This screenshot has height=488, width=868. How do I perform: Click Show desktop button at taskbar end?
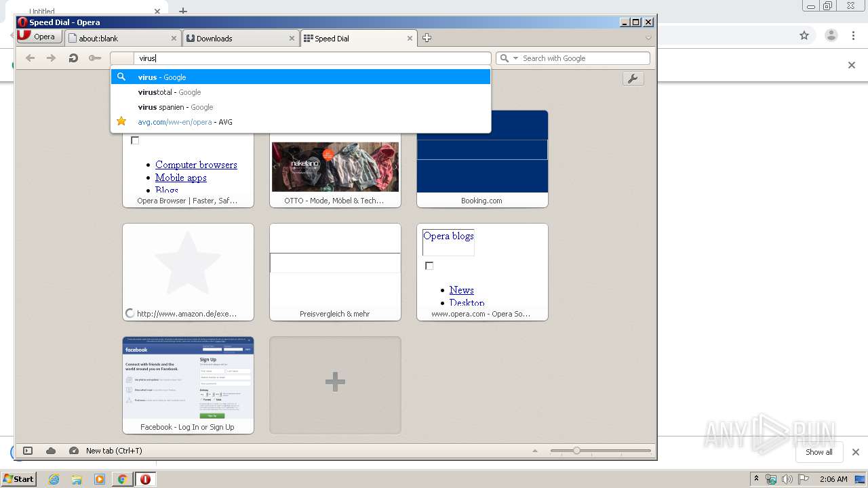point(861,479)
